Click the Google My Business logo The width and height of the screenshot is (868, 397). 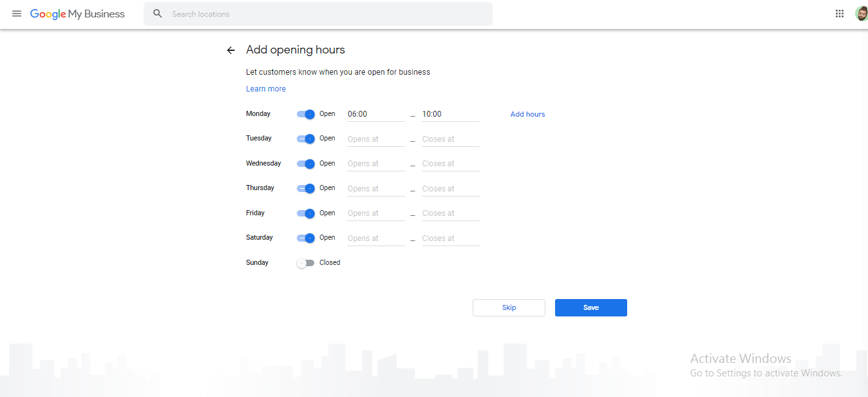tap(77, 14)
